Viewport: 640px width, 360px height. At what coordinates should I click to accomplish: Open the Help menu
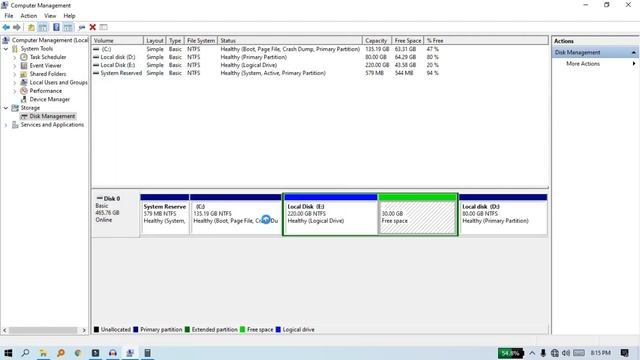69,16
